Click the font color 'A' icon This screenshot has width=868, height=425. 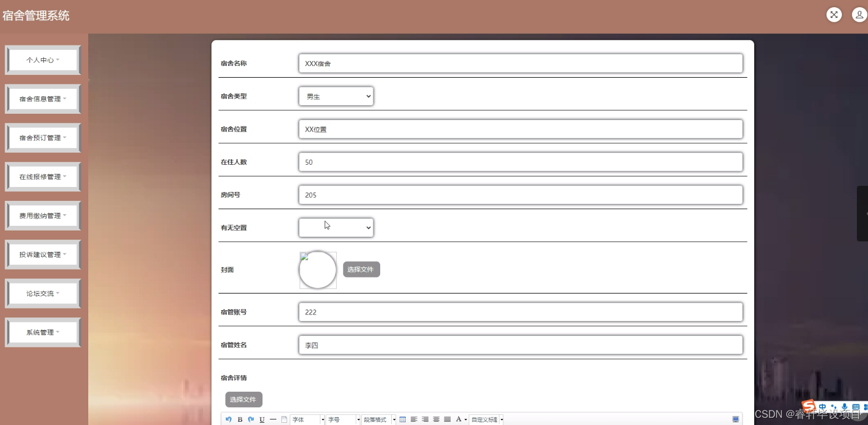(458, 419)
